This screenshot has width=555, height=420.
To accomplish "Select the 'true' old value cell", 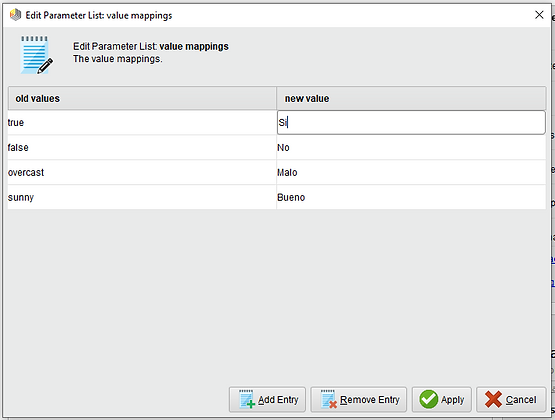I will tap(142, 122).
